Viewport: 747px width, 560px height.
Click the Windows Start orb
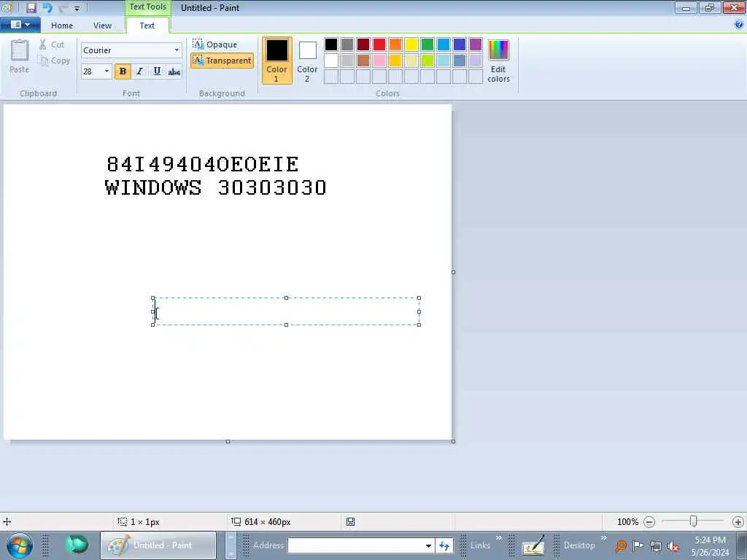[x=20, y=545]
